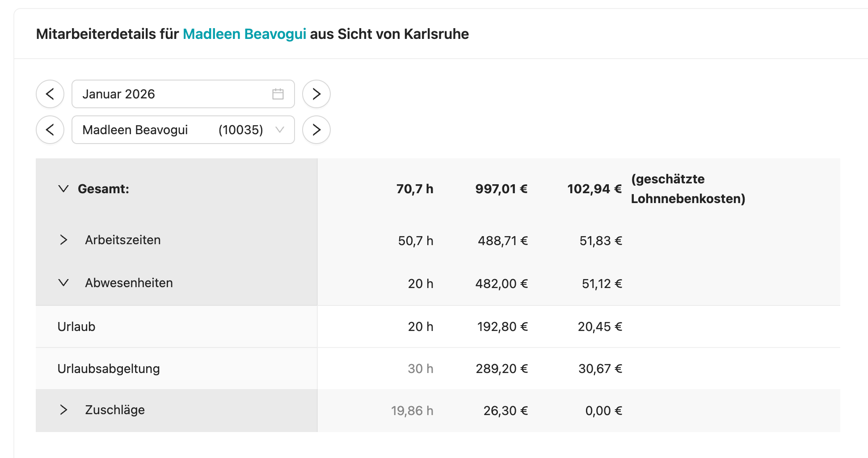Click the Gesamt label

point(104,189)
